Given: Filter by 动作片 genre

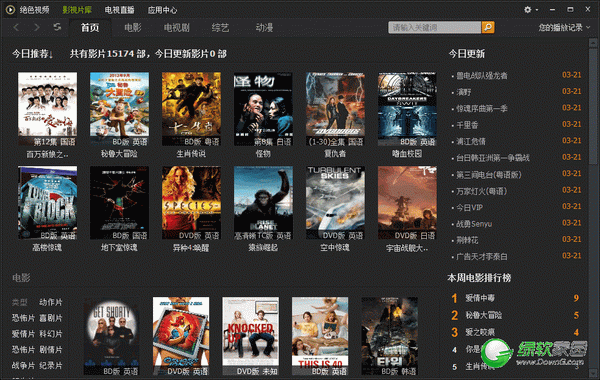Looking at the screenshot, I should (51, 302).
